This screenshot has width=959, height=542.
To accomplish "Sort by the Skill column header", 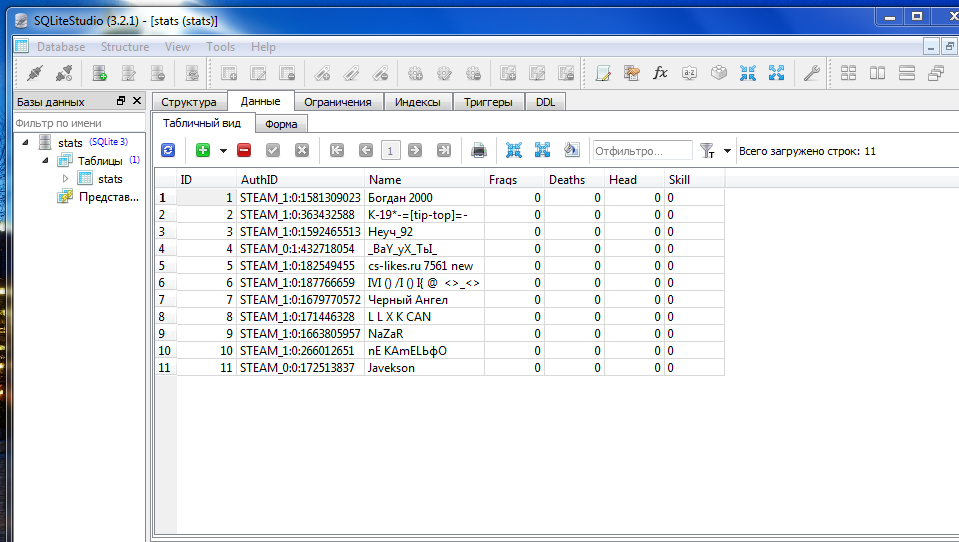I will click(694, 179).
